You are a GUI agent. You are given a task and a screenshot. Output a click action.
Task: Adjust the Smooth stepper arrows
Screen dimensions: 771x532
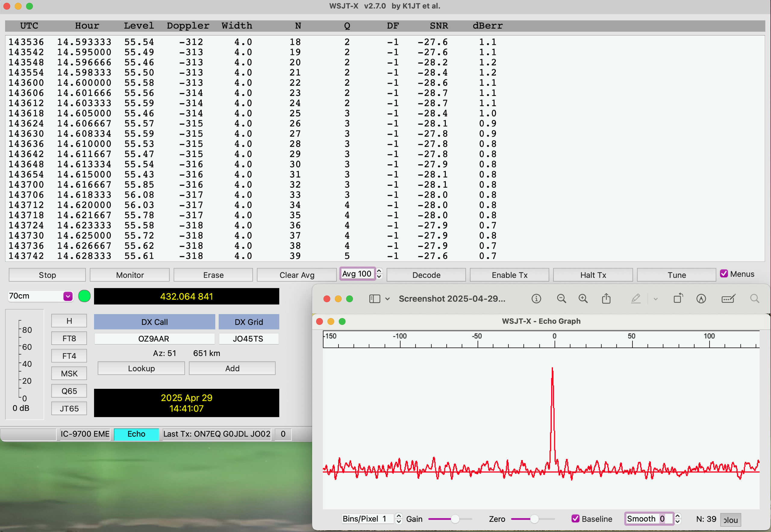point(678,519)
